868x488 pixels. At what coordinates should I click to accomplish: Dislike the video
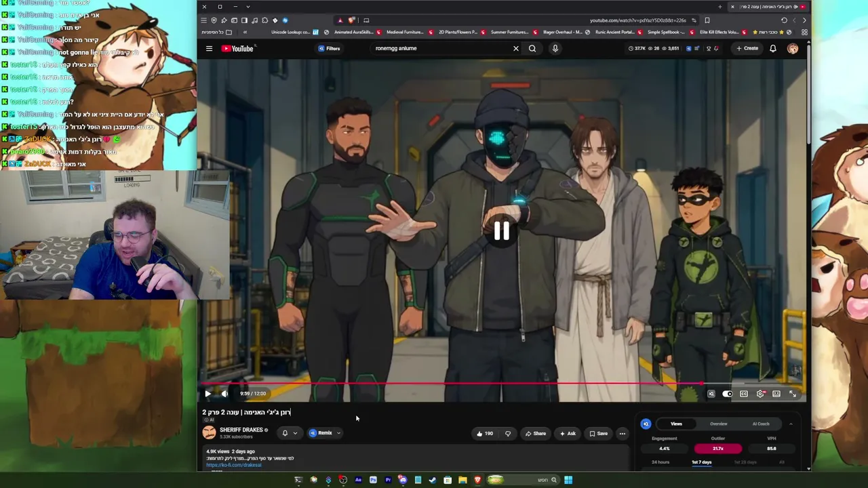point(508,434)
